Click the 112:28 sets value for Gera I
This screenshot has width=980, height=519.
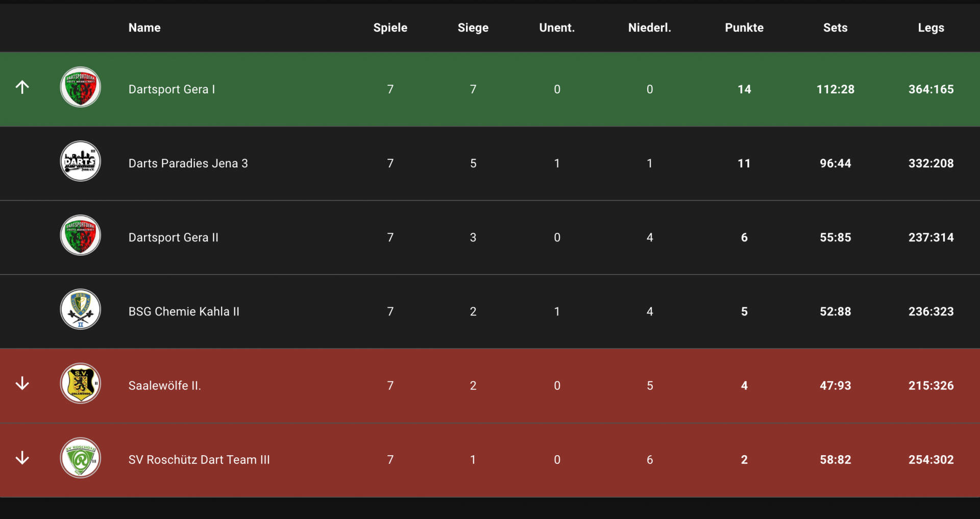(836, 89)
